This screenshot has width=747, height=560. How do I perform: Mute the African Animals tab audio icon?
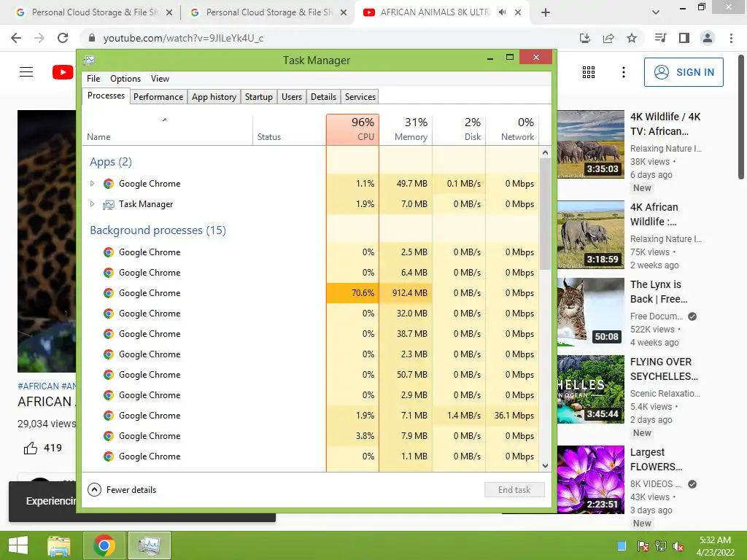coord(502,12)
